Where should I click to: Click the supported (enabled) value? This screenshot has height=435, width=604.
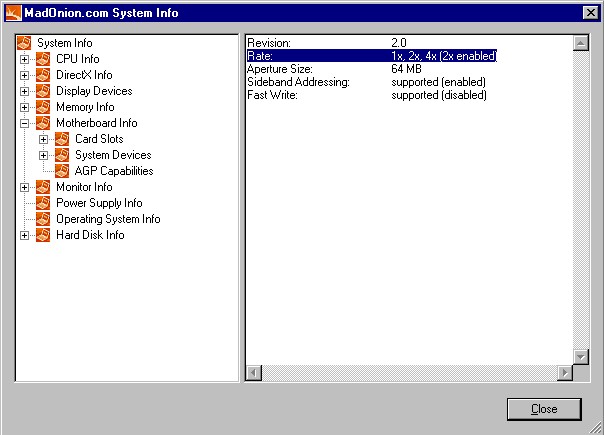[x=438, y=82]
